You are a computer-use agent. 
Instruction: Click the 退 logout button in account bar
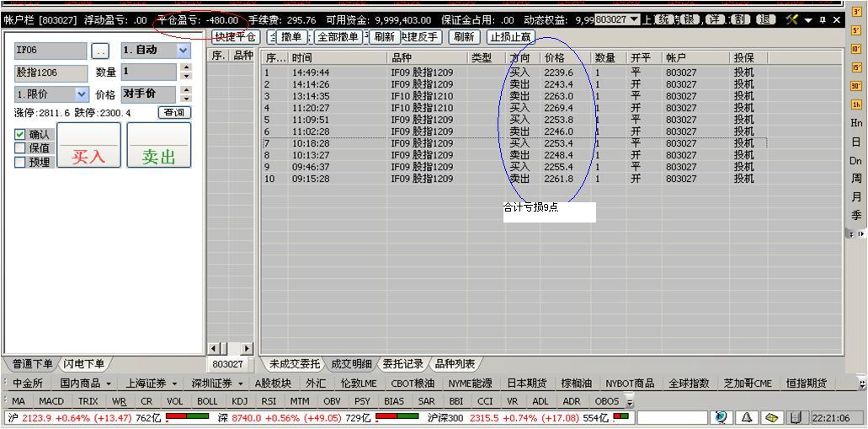tap(765, 20)
